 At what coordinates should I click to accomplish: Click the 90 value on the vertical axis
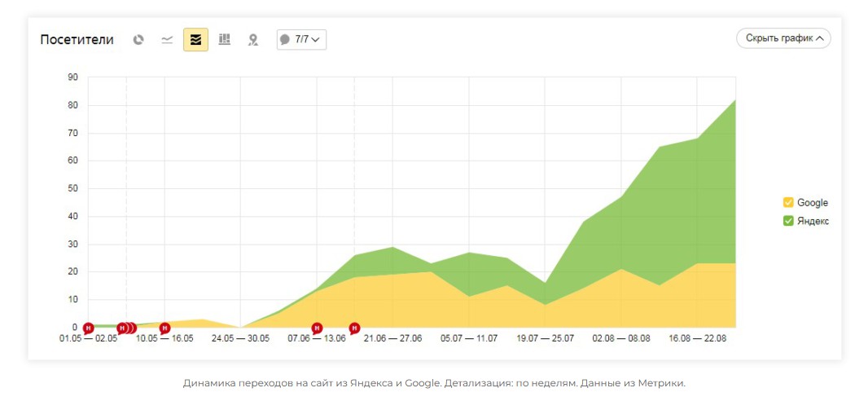coord(73,77)
